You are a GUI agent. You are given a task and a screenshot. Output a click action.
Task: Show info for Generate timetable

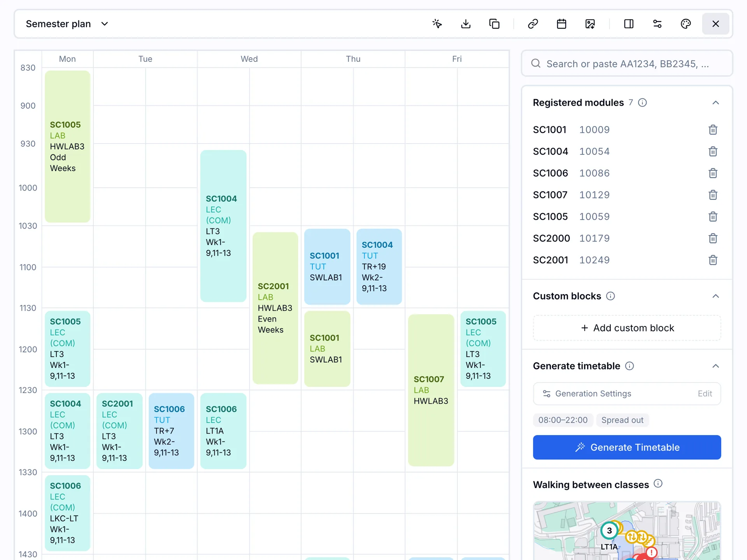[x=630, y=366]
